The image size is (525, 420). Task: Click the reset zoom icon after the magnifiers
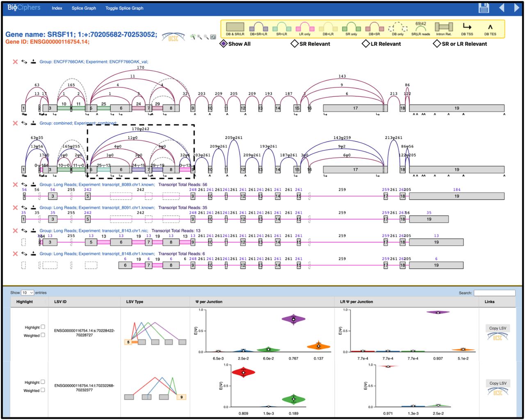213,37
